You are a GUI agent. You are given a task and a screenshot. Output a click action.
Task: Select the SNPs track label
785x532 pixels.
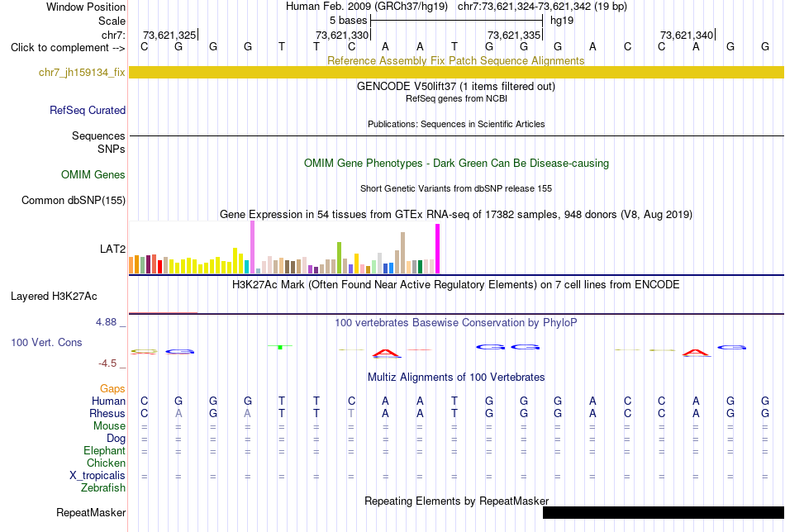tap(112, 149)
